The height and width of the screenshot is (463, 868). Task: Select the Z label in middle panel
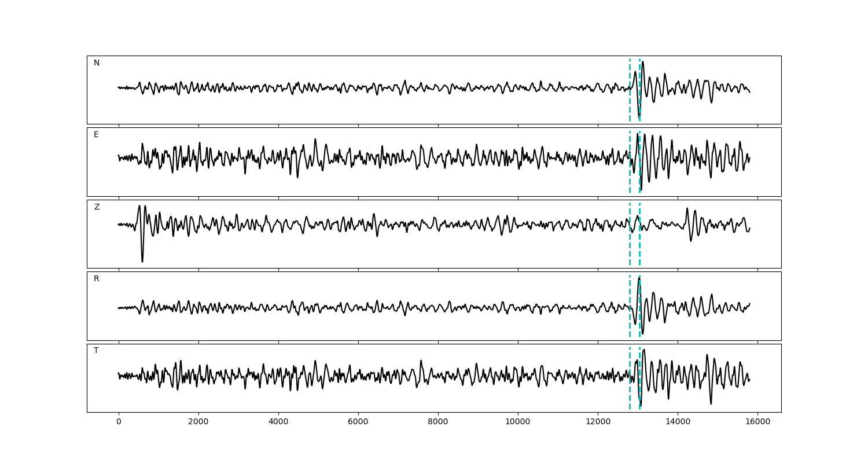(97, 207)
